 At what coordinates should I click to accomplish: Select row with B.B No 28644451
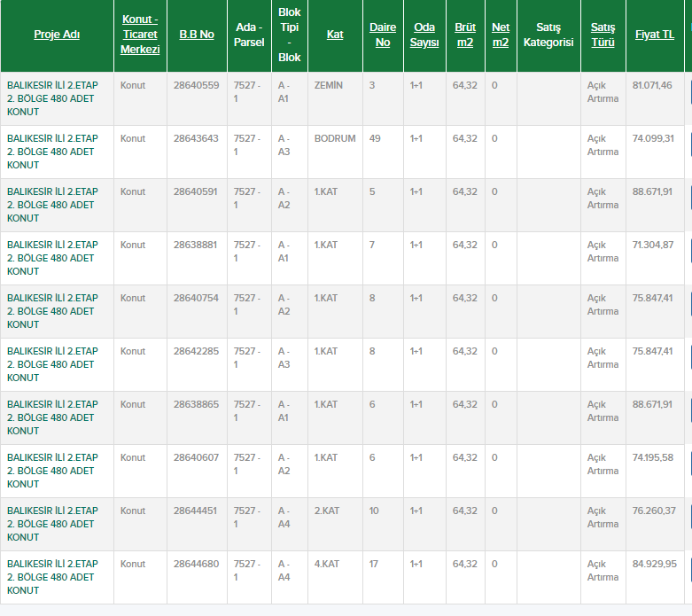196,511
